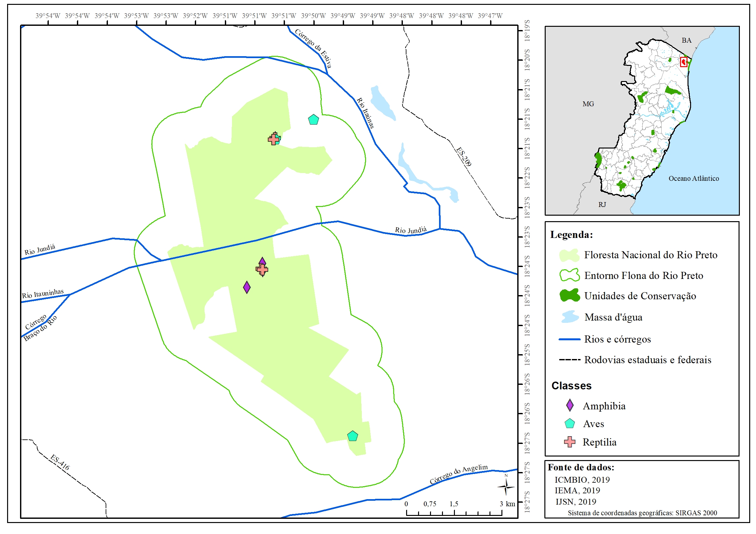Click the Aves pentagon marker near Rio Itaúnas
This screenshot has height=534, width=756.
(313, 120)
